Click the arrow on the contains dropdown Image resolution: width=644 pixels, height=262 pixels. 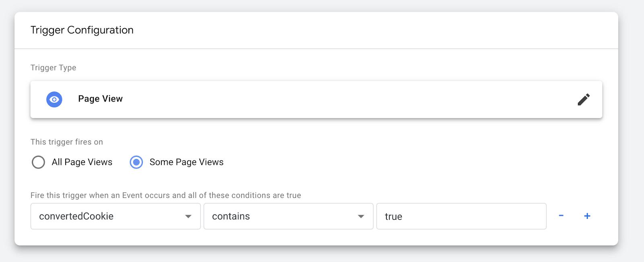pos(361,216)
